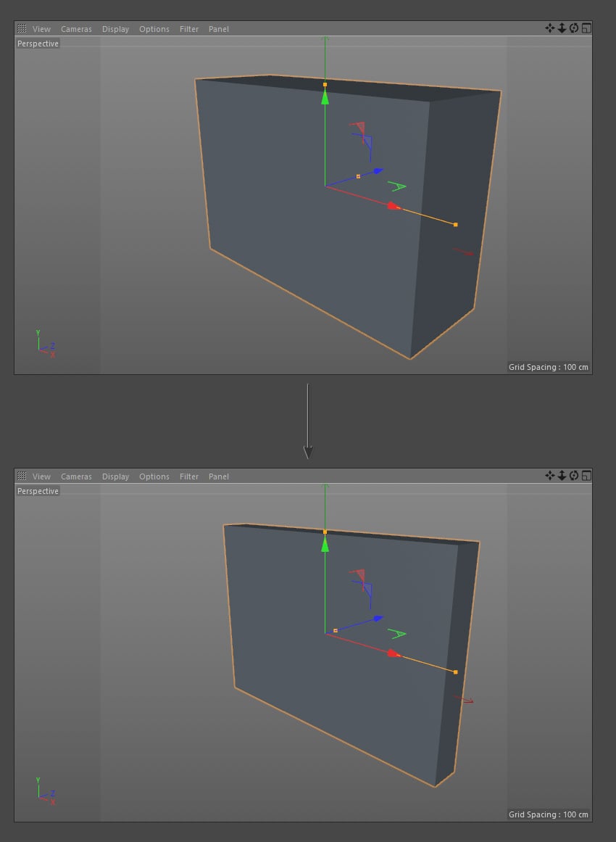Select the Rotate Camera icon in the bottom viewport
Viewport: 616px width, 842px height.
(x=573, y=476)
